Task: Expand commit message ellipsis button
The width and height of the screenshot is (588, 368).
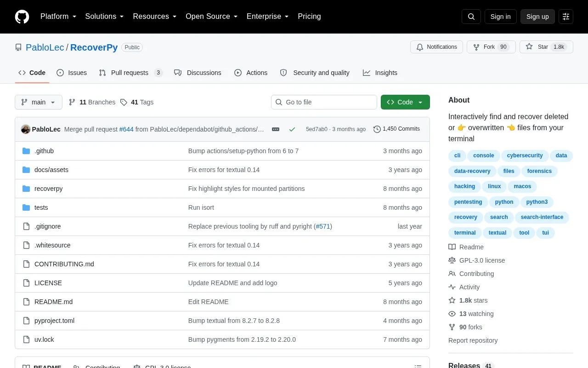Action: 276,129
